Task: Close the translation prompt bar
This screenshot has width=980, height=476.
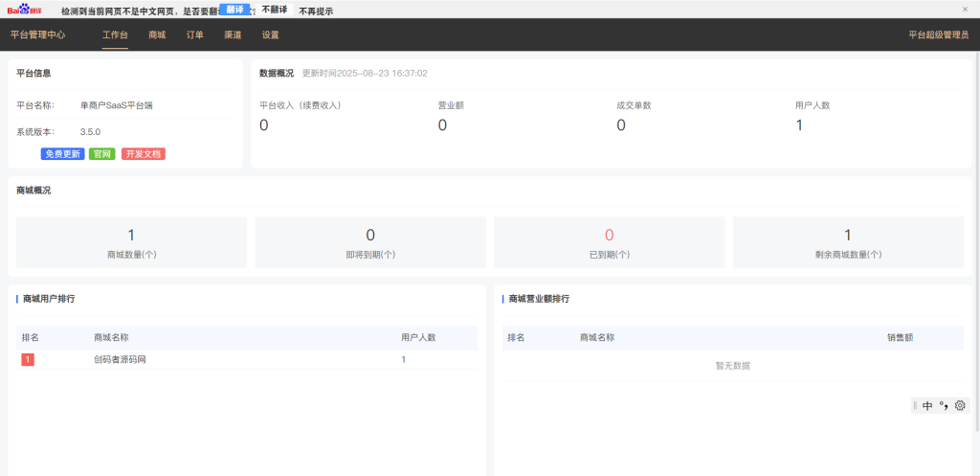Action: click(965, 10)
